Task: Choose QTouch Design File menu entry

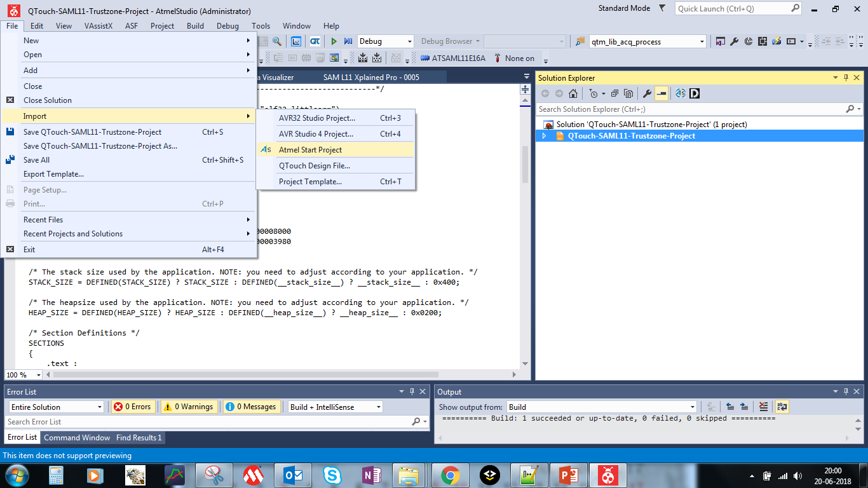Action: [314, 166]
